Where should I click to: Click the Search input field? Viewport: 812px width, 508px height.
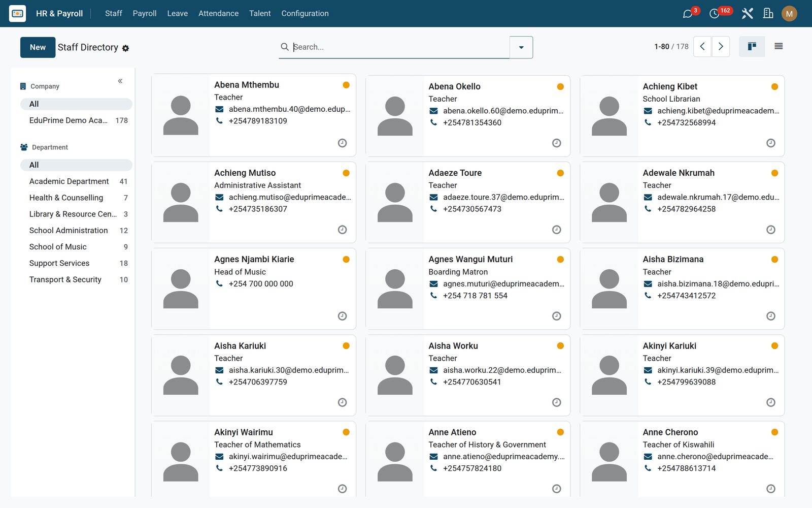click(400, 47)
